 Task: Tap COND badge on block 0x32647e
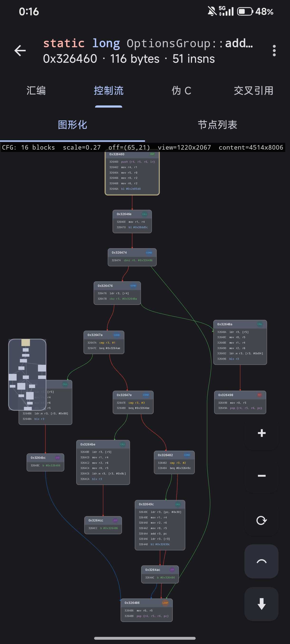pyautogui.click(x=146, y=395)
